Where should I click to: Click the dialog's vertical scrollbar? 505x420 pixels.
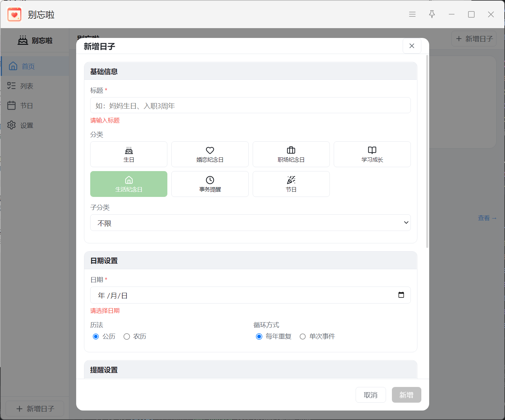[427, 151]
